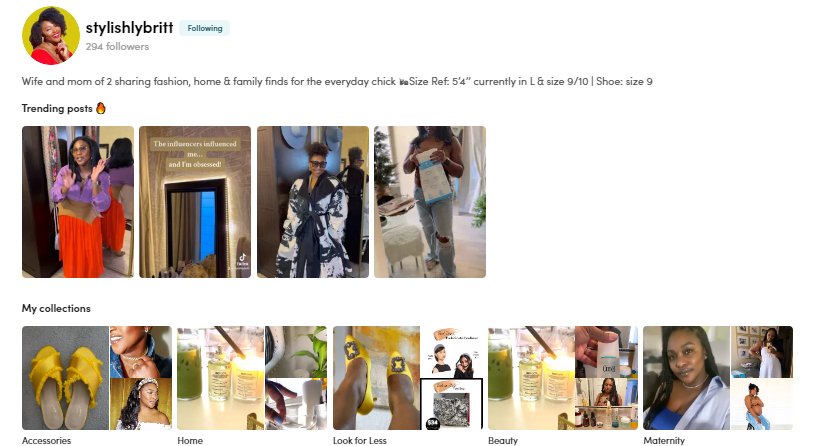Click the stylishlybritt profile avatar
Screen dimensions: 827x446
click(x=51, y=36)
